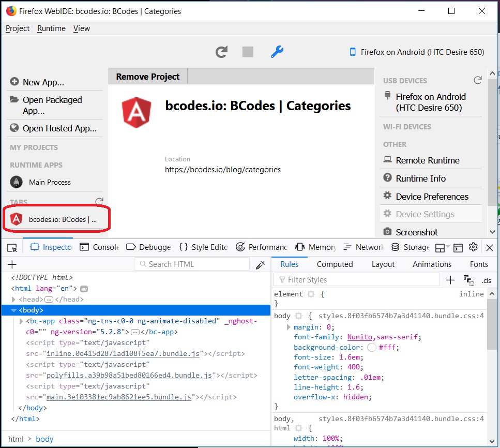
Task: Switch to the Computed sidebar tab
Action: (x=335, y=264)
